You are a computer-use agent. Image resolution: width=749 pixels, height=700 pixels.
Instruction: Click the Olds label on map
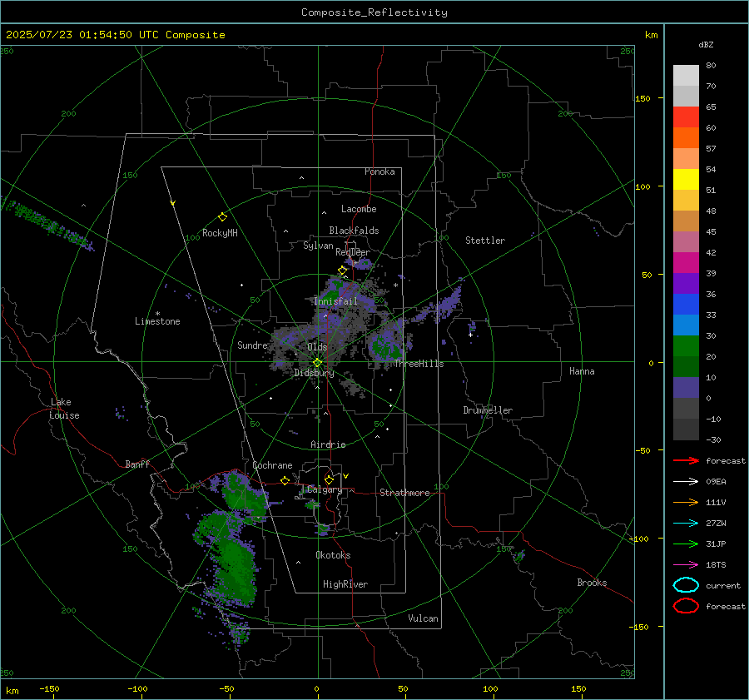(x=317, y=347)
